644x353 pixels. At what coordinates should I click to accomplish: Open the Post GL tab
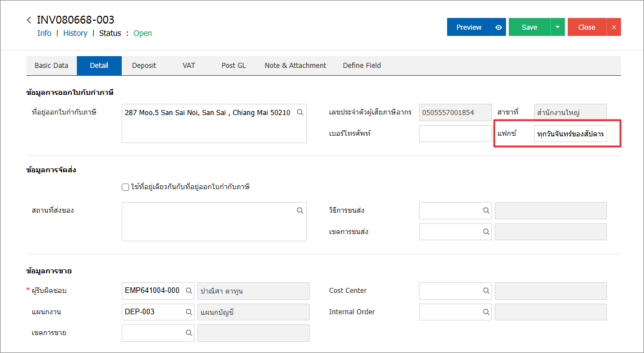233,66
